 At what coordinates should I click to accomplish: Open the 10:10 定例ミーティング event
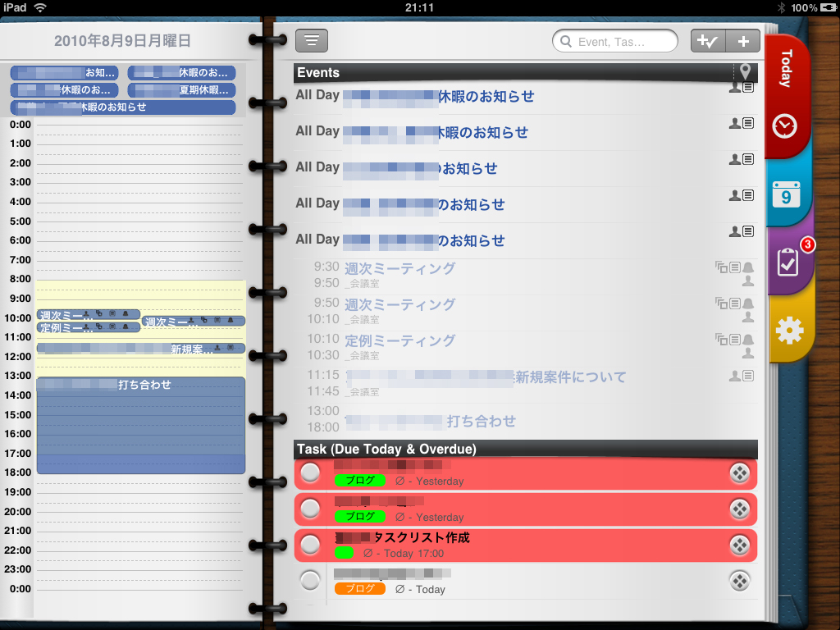pos(400,341)
